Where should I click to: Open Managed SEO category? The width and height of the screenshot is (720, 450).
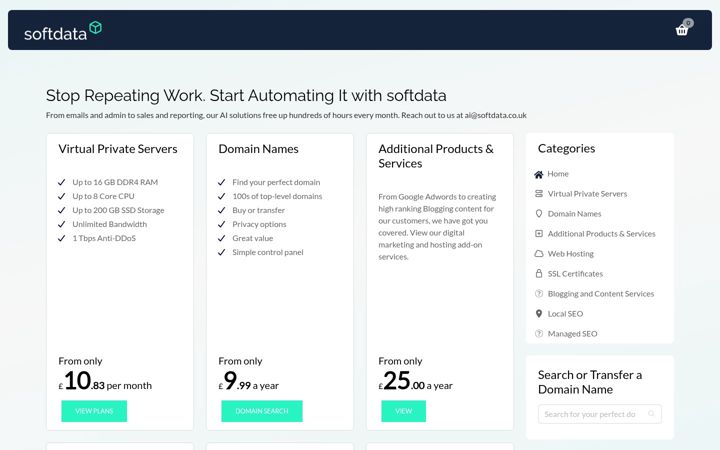pos(572,333)
